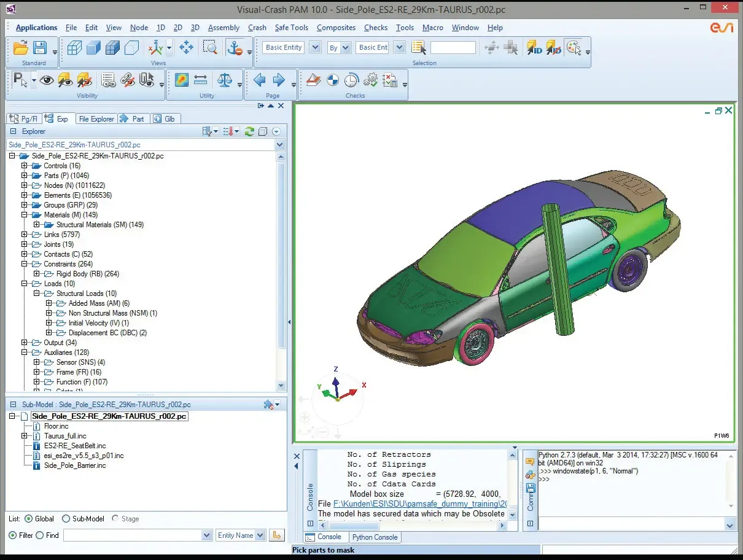Expand the Parts (P) (1046) node

click(25, 176)
